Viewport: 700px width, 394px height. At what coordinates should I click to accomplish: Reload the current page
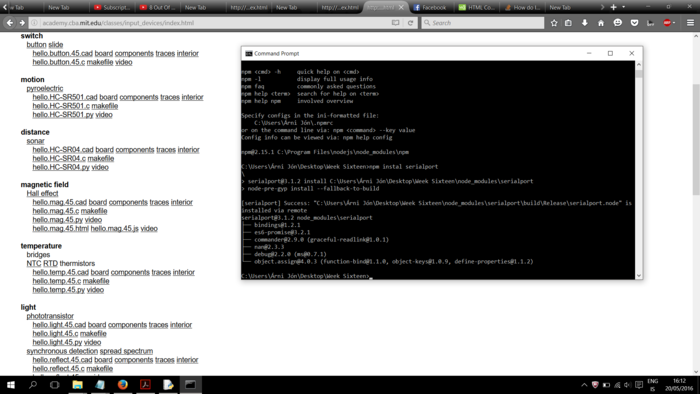coord(410,23)
